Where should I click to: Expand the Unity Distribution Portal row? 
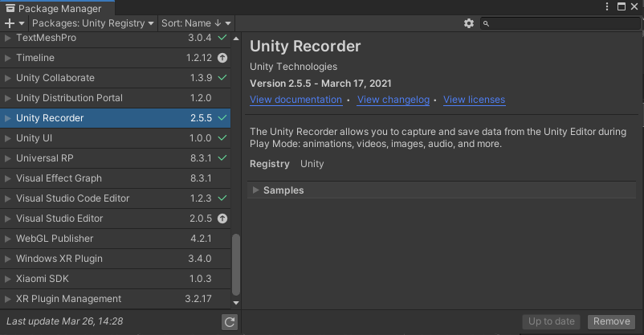tap(7, 98)
